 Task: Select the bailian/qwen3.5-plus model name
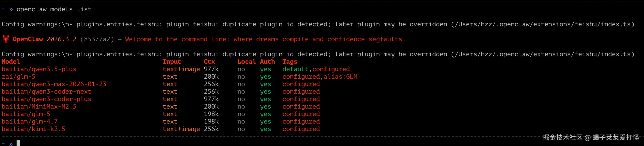pos(39,69)
